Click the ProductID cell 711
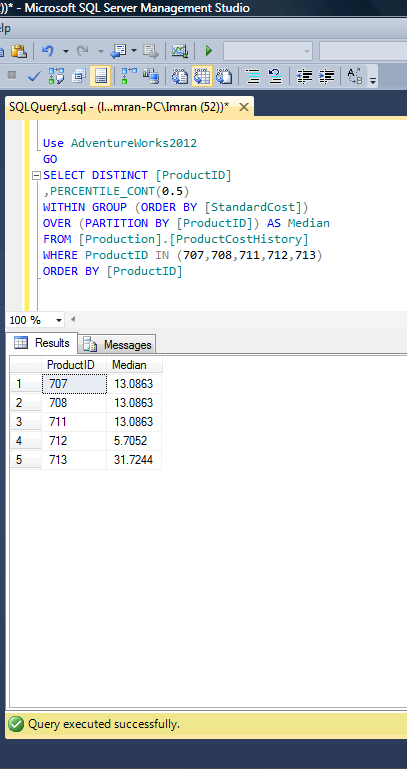 pyautogui.click(x=74, y=422)
